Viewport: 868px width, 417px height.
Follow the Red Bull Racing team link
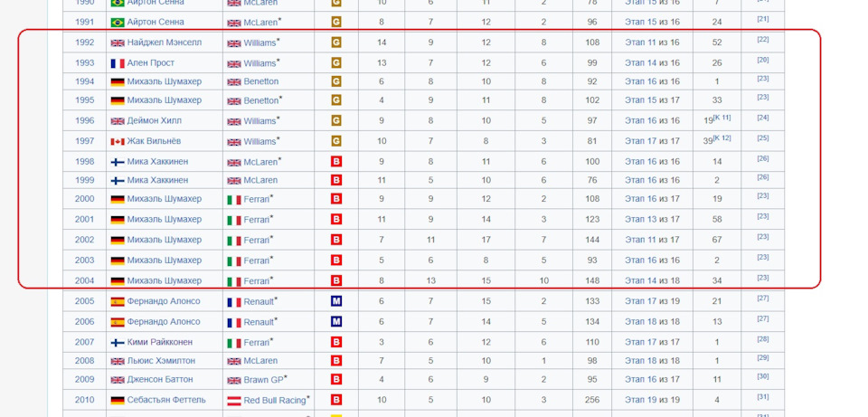tap(275, 401)
